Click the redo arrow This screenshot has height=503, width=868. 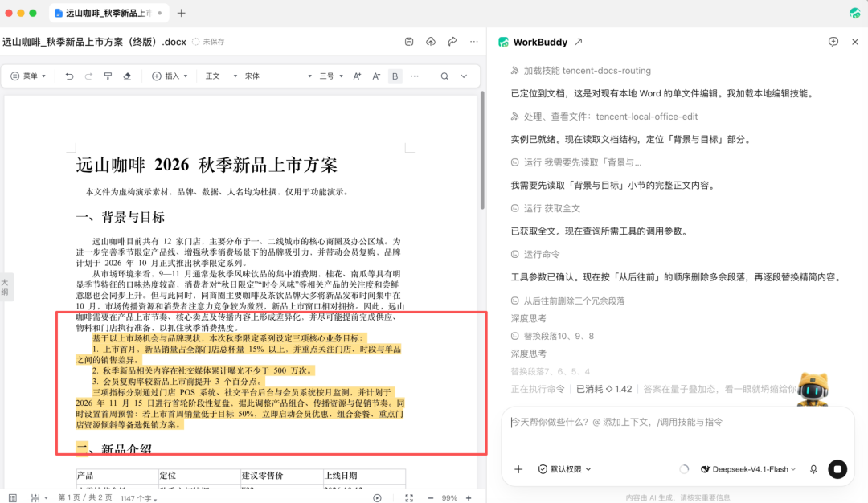tap(88, 76)
